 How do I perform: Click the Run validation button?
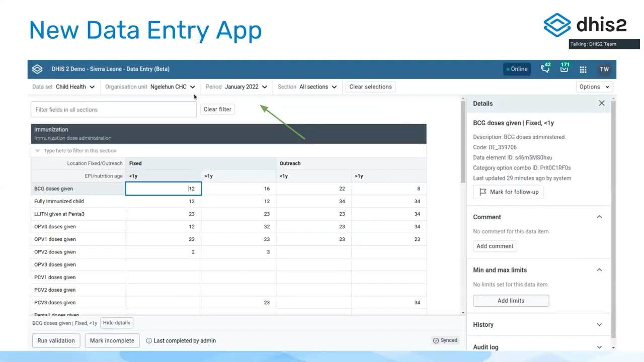tap(56, 340)
